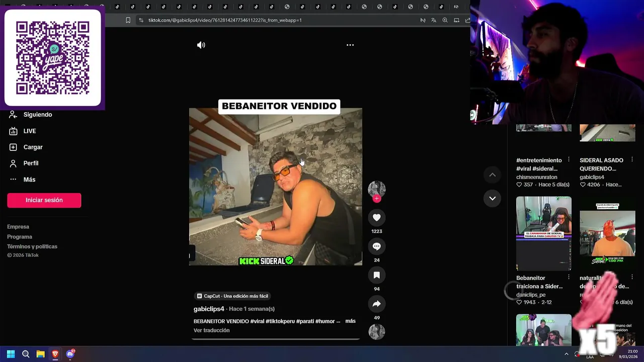Open the red-faced man video thumbnail
Image resolution: width=644 pixels, height=362 pixels.
point(607,233)
